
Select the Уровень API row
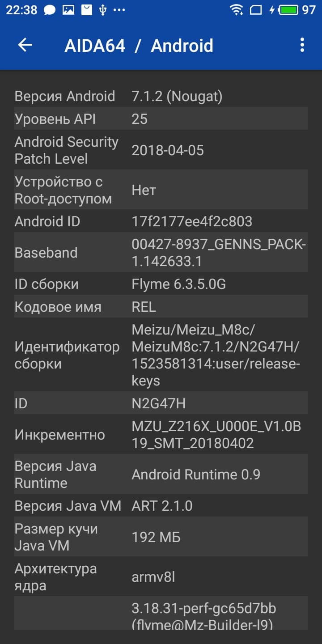[x=161, y=119]
